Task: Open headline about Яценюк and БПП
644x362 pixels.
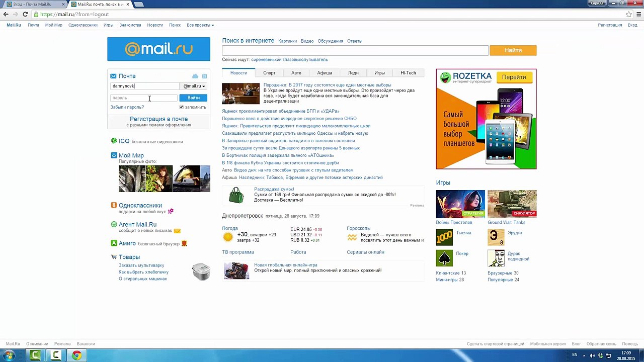Action: click(281, 111)
